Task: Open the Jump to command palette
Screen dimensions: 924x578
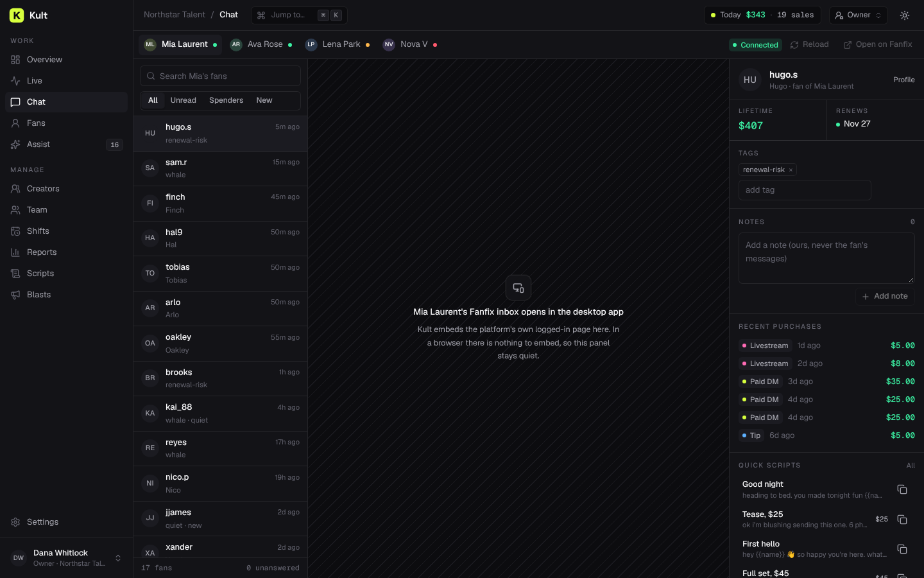Action: (x=299, y=15)
